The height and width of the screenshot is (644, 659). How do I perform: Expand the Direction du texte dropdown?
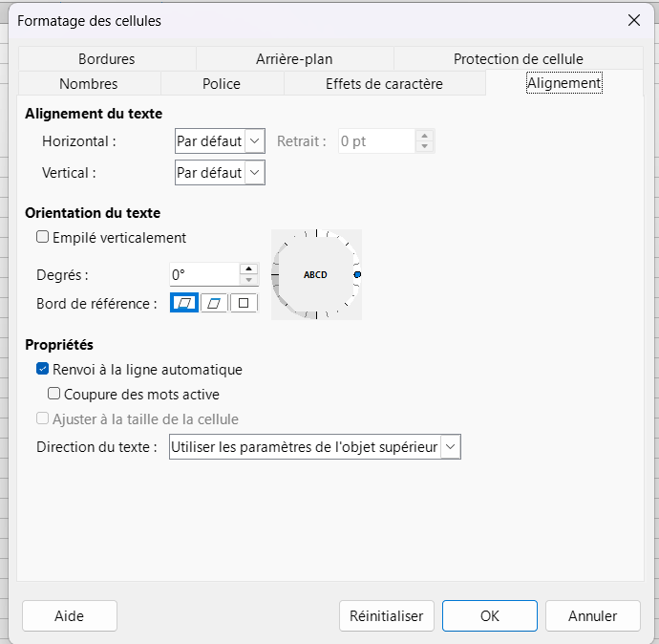[451, 447]
